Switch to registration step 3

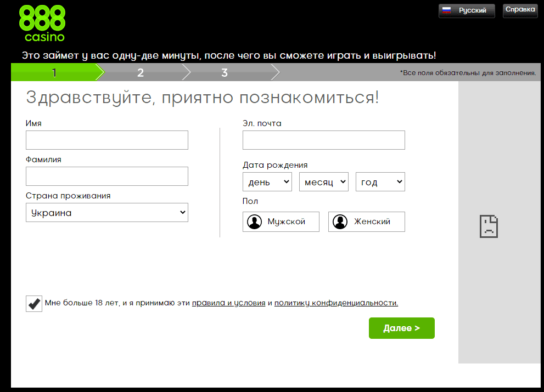[225, 72]
